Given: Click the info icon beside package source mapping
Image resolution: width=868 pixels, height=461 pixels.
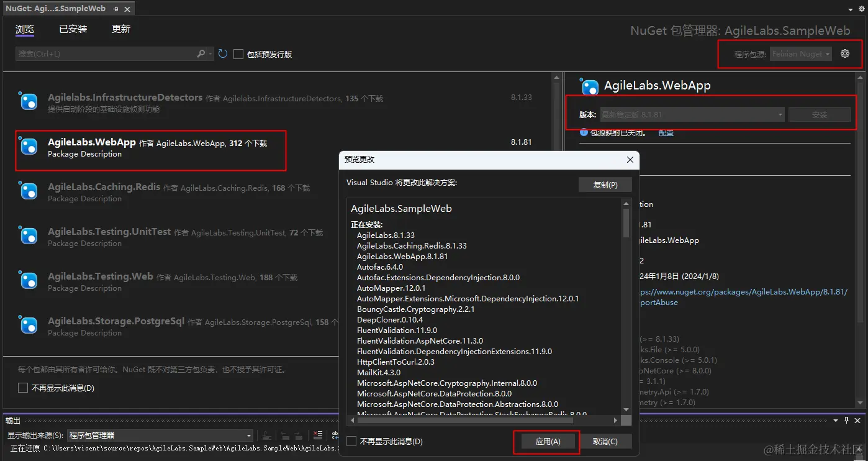Looking at the screenshot, I should click(584, 132).
